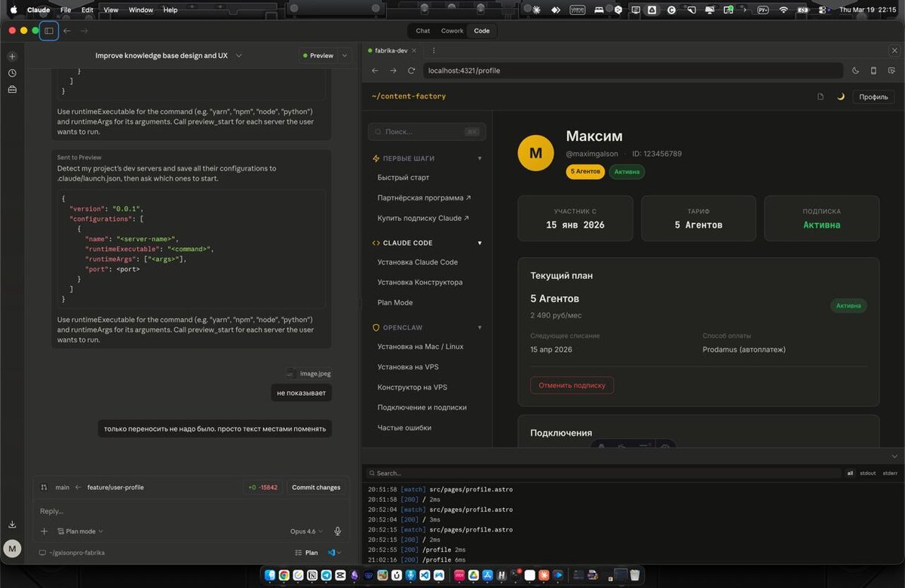Click the Preview button with green dot

click(318, 56)
